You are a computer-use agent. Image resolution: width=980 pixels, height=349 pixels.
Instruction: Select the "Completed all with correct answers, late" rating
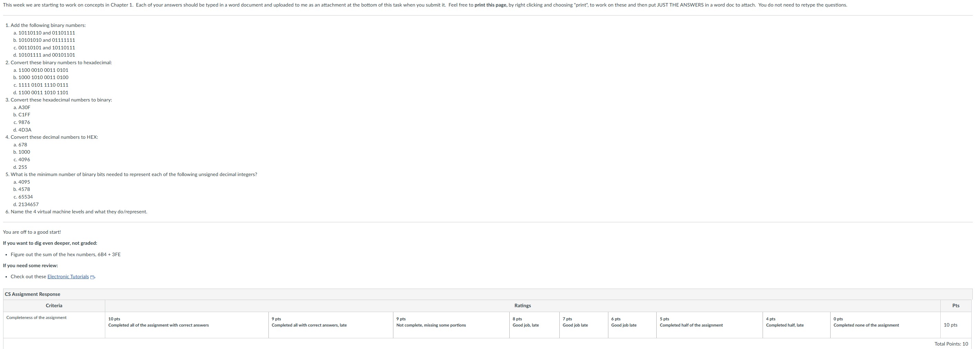331,325
